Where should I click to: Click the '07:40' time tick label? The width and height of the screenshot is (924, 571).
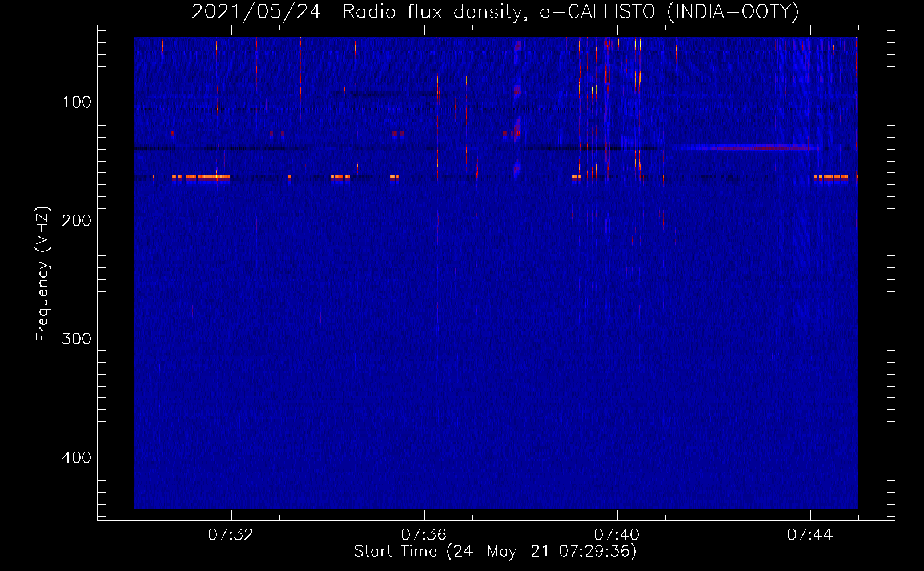pos(617,535)
